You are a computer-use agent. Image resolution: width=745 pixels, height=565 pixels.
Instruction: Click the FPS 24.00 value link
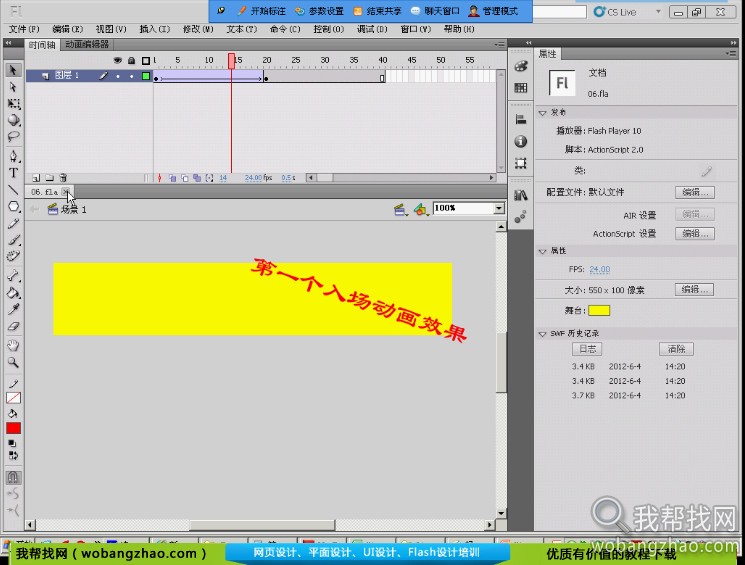[x=600, y=269]
